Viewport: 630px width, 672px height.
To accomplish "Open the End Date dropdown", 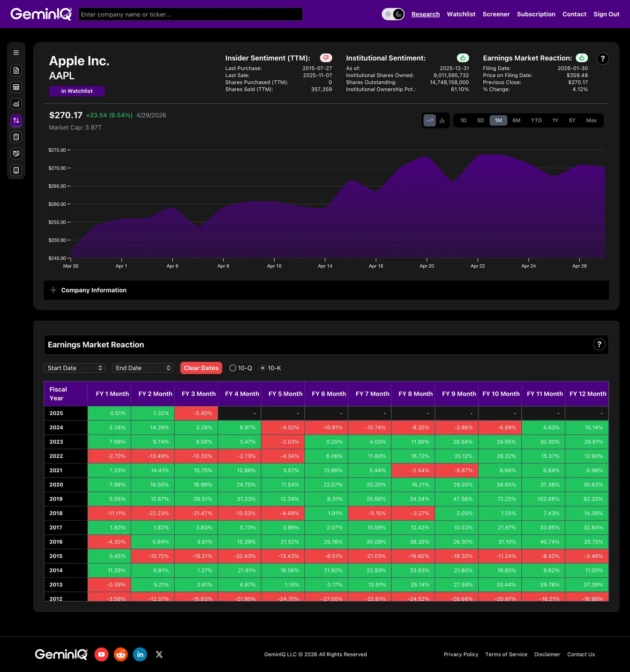I will 142,368.
